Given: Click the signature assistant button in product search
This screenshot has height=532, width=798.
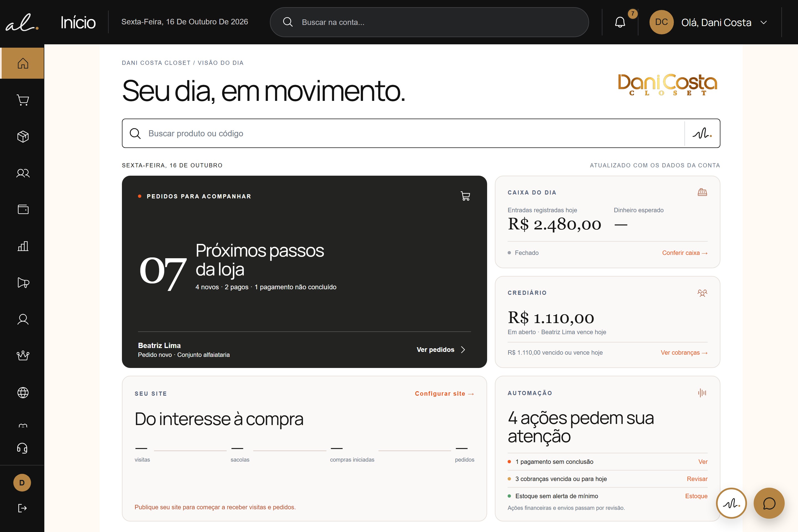Looking at the screenshot, I should (x=702, y=133).
